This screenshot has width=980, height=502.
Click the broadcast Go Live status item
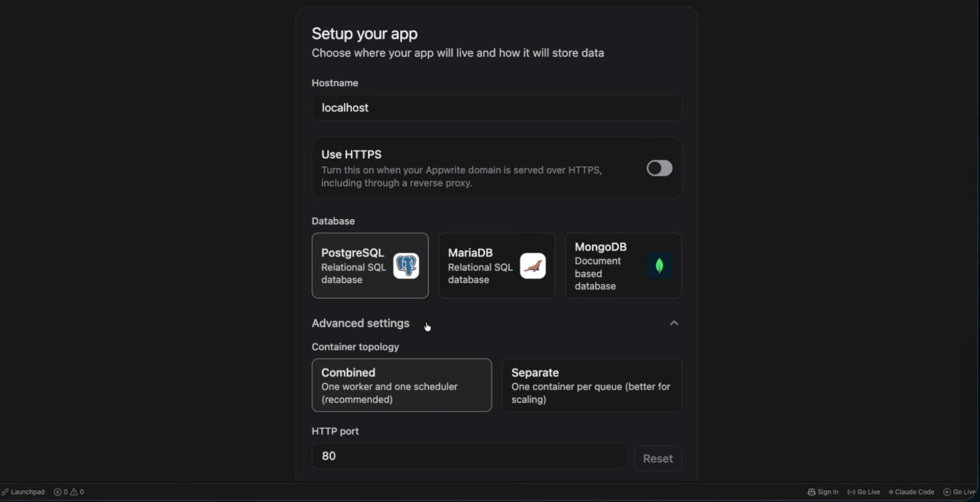click(x=863, y=492)
